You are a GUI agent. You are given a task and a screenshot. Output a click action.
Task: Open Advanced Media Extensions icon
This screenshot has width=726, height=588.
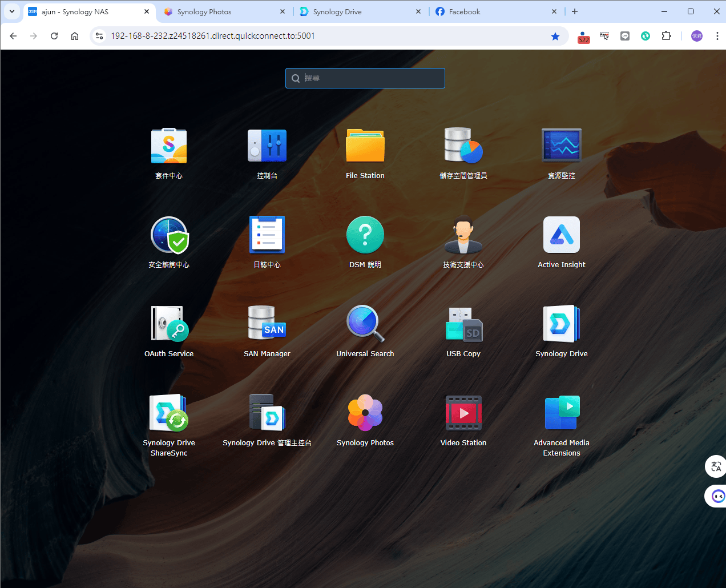coord(562,413)
